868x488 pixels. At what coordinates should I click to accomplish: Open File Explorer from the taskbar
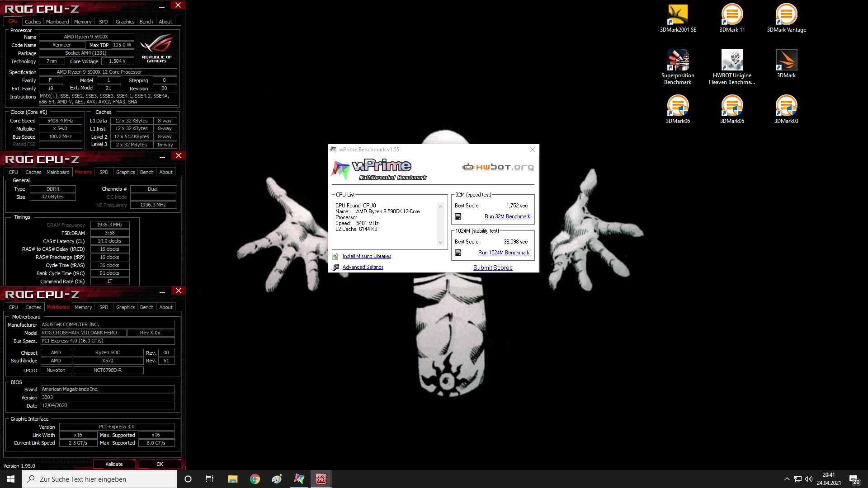[232, 479]
